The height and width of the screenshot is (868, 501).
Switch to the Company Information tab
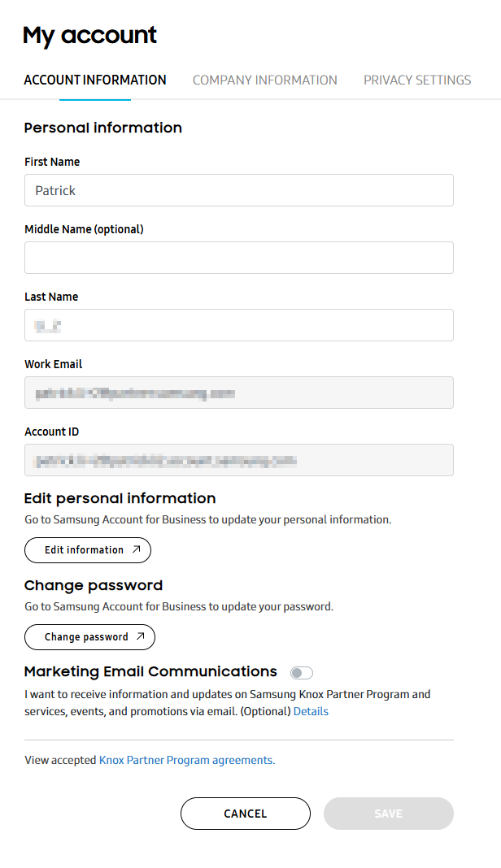tap(264, 80)
